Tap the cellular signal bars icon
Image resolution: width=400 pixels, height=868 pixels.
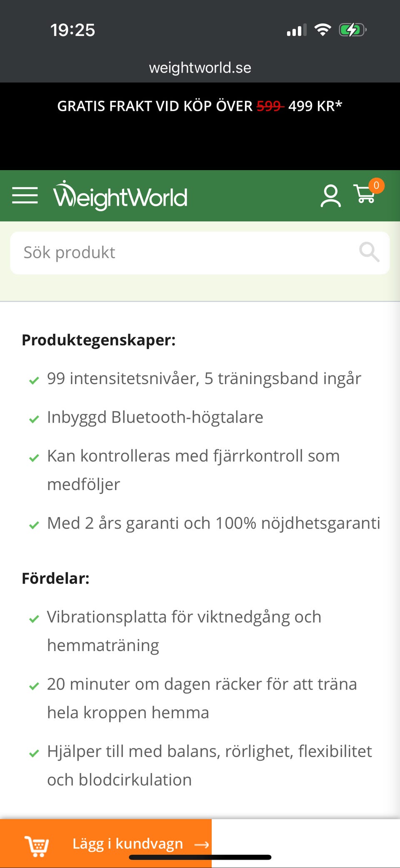pyautogui.click(x=296, y=30)
